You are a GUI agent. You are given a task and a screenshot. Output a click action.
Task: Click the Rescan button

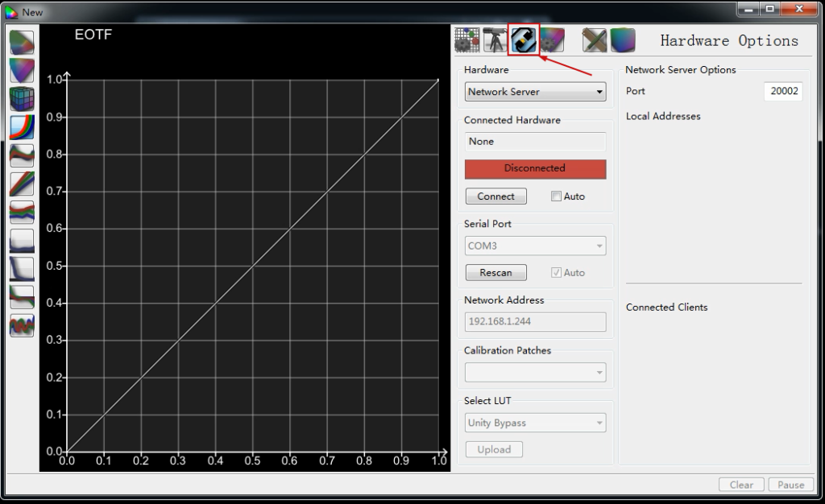495,272
